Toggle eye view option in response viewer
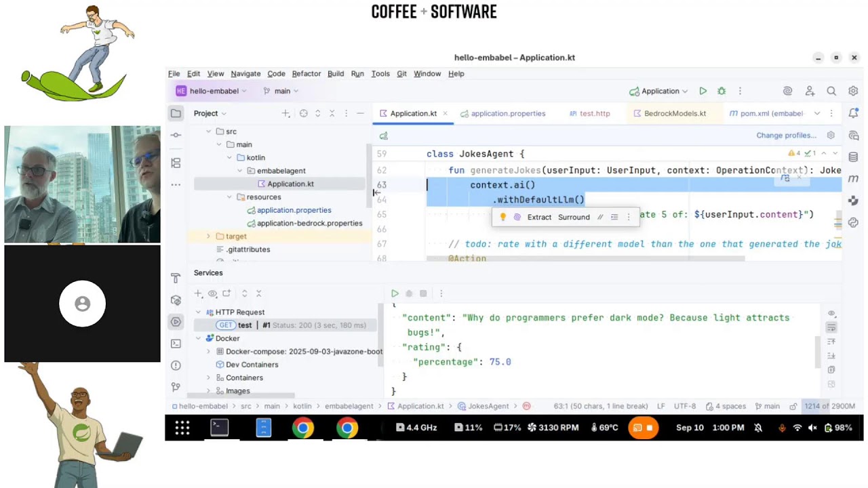868x488 pixels. coord(831,313)
